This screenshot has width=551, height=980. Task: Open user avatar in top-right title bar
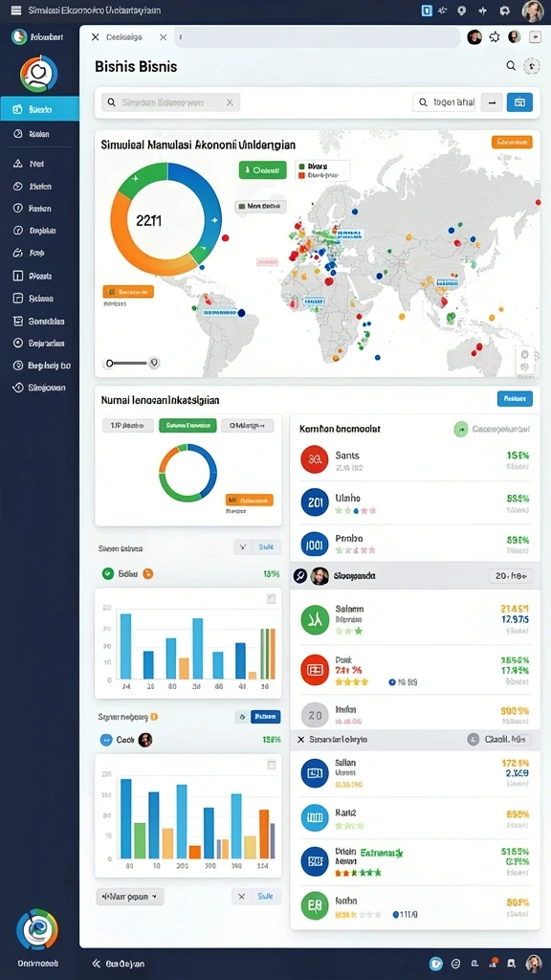533,11
